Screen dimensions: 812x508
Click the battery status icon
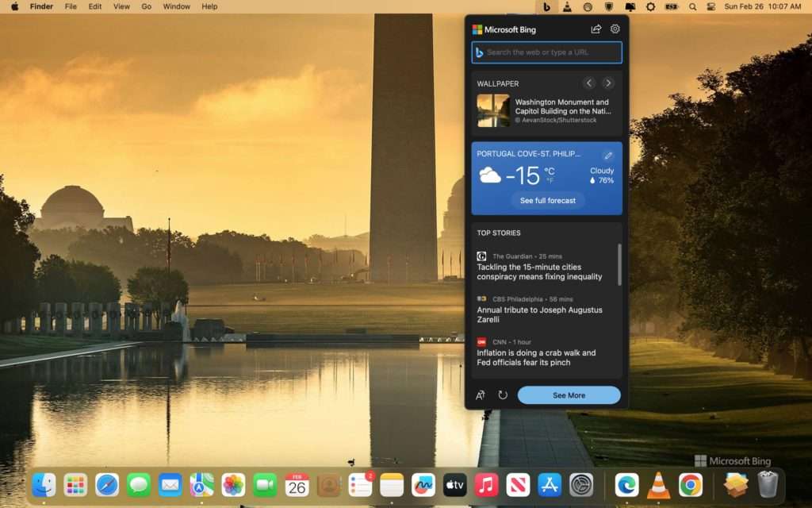pos(672,6)
